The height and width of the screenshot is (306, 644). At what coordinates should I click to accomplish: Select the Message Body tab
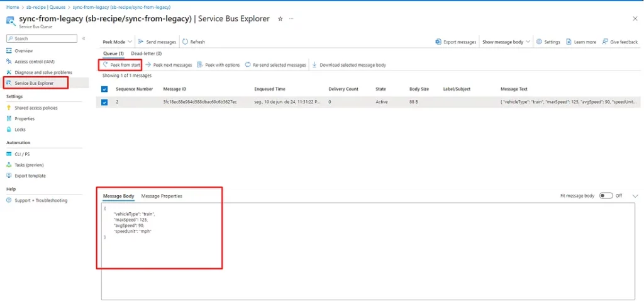(x=118, y=196)
